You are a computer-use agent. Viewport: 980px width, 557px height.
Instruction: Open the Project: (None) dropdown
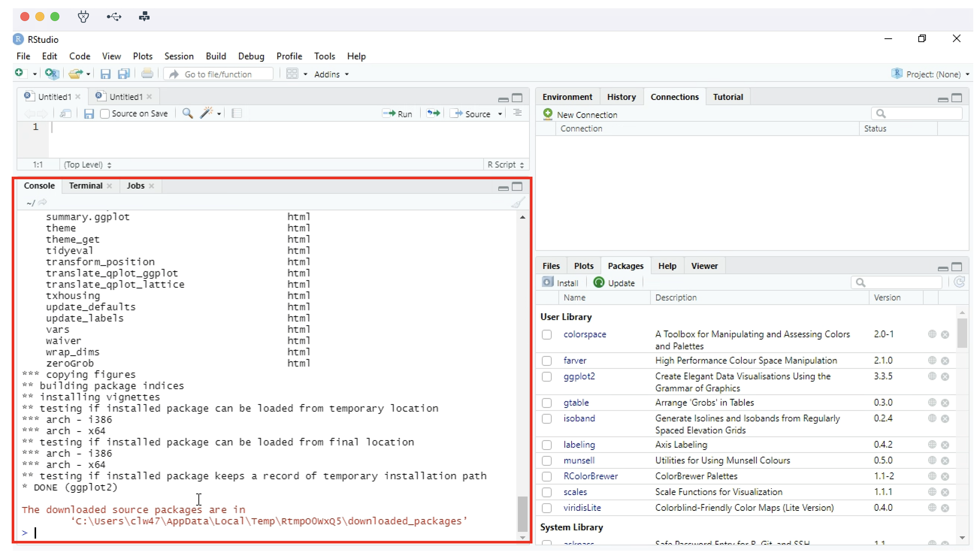click(930, 74)
